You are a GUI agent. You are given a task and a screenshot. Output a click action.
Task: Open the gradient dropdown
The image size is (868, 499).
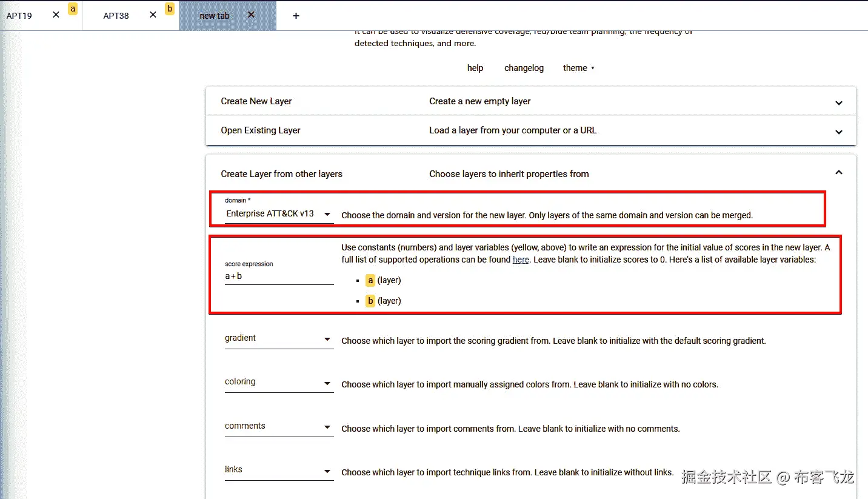pos(279,338)
